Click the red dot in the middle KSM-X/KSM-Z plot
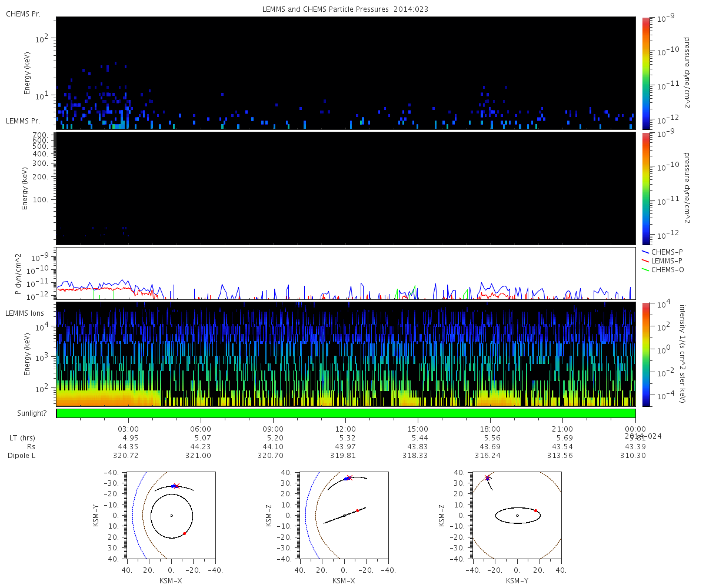The height and width of the screenshot is (588, 706). (358, 510)
